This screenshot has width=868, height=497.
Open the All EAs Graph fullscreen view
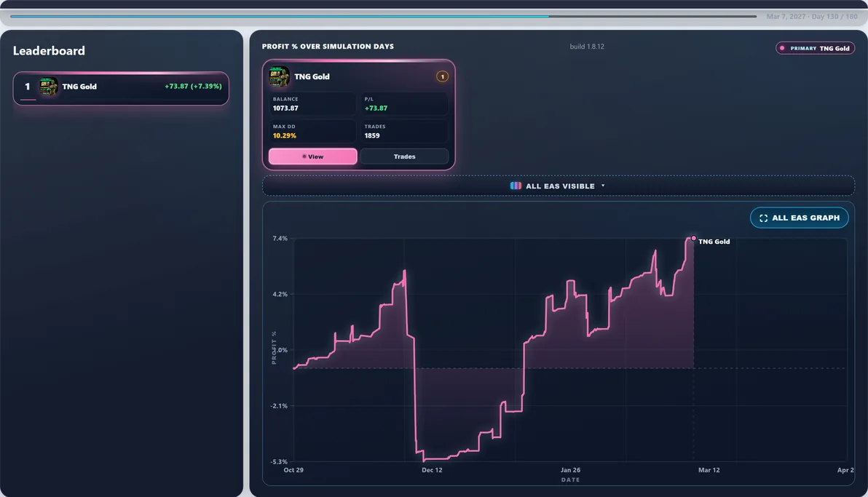tap(800, 218)
